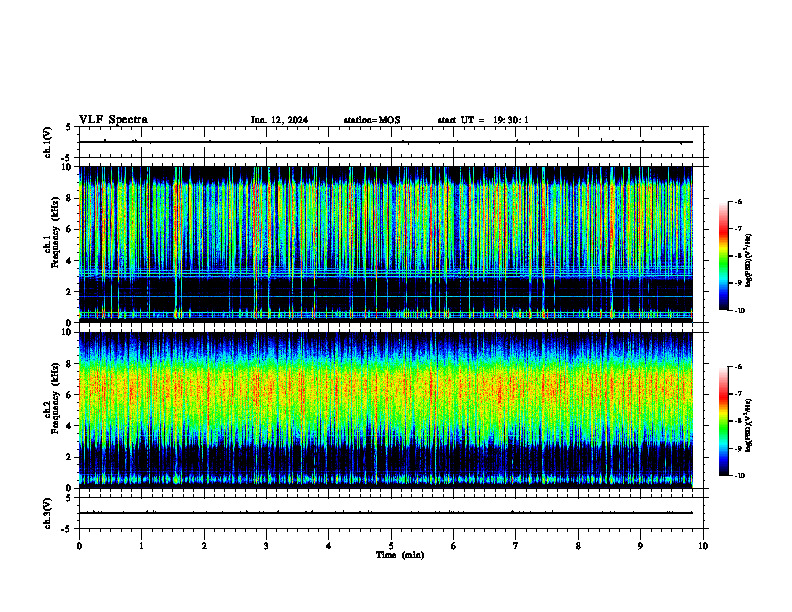Click the ch.2 spectrogram color bar

coord(724,421)
